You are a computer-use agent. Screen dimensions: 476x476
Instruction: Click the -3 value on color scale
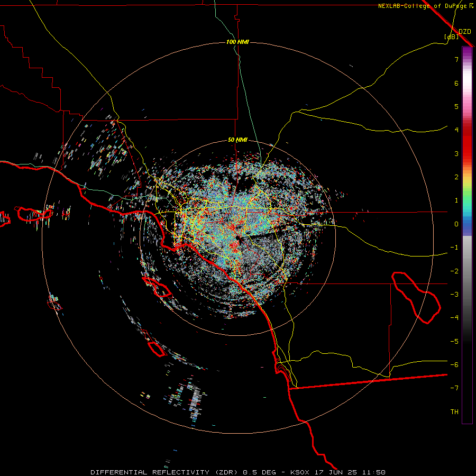click(454, 295)
